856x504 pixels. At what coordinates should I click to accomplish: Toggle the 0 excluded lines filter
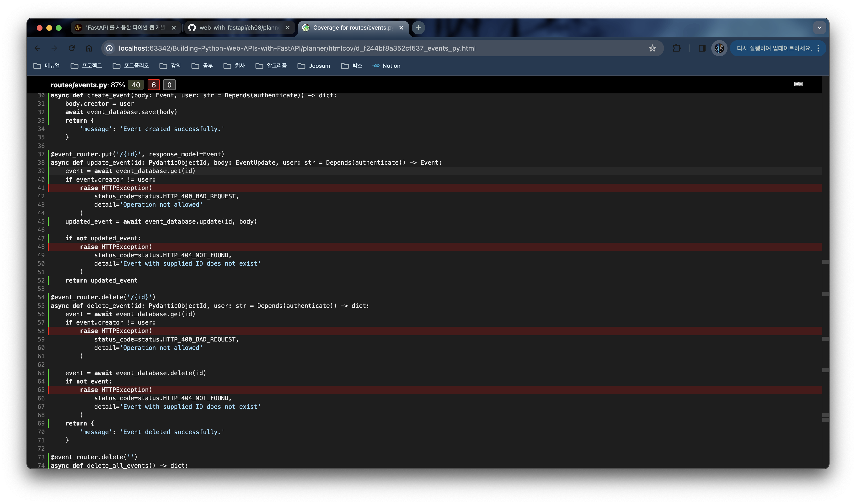[169, 85]
